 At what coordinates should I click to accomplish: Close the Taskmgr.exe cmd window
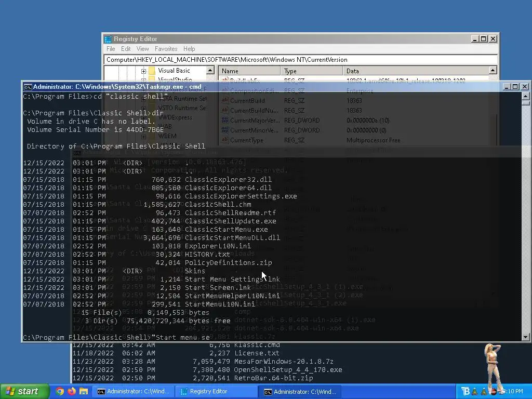pos(525,87)
